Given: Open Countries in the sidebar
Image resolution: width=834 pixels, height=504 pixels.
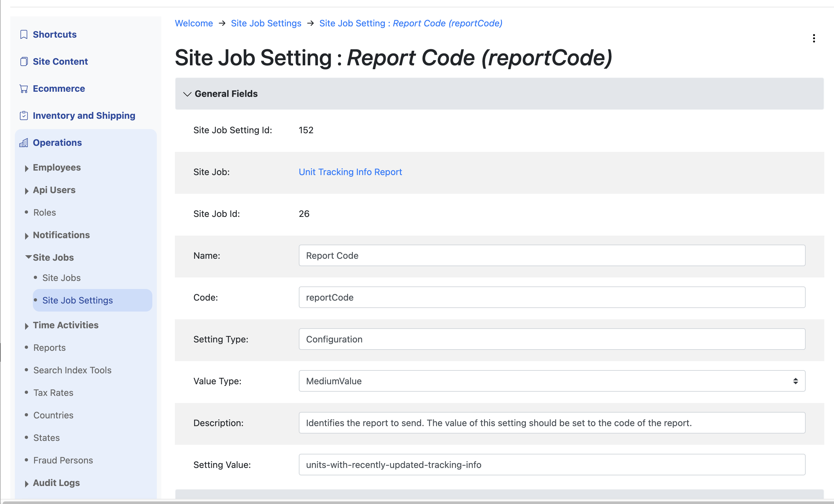Looking at the screenshot, I should point(53,415).
